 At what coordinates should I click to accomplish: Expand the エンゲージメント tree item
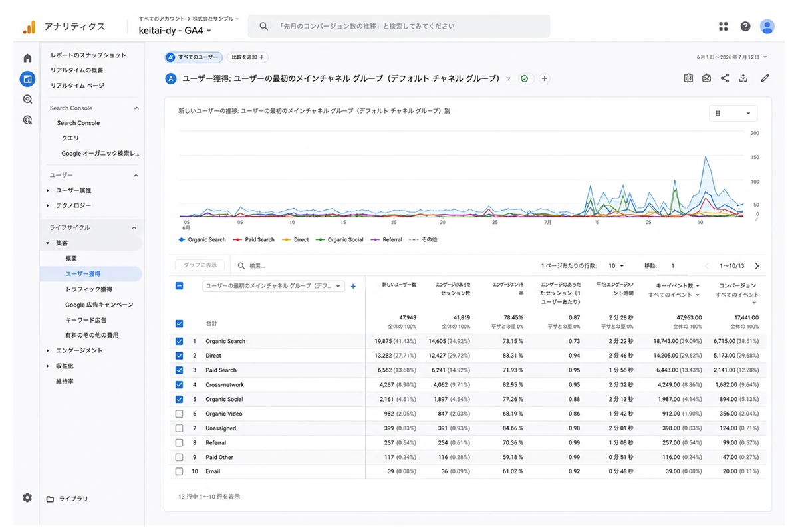48,350
